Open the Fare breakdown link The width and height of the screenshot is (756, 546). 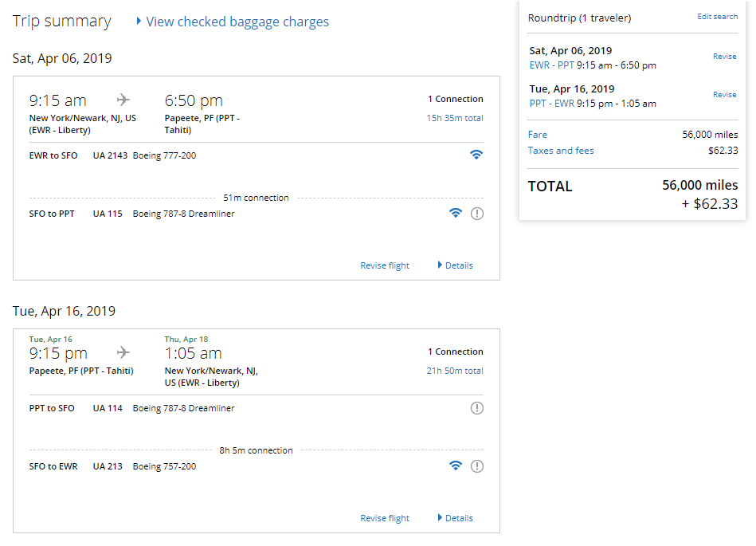tap(538, 135)
